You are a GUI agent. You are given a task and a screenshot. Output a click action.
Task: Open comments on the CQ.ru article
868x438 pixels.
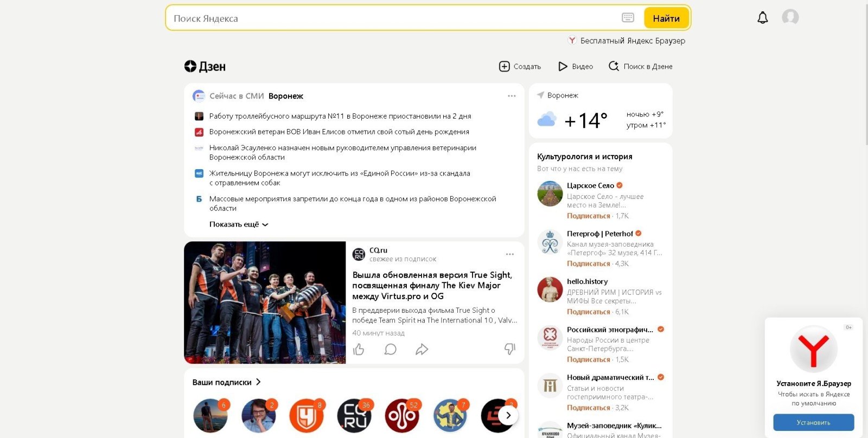(390, 350)
